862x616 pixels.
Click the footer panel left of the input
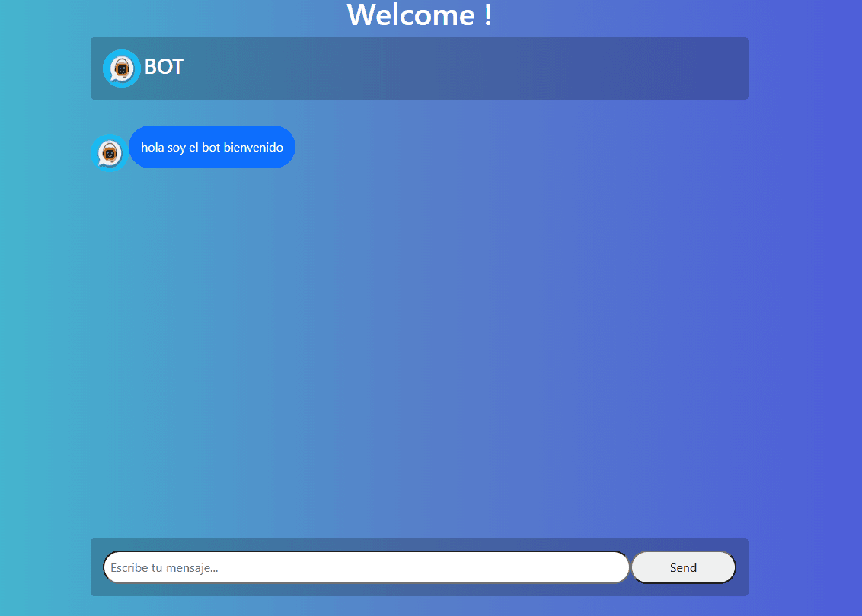tap(97, 567)
